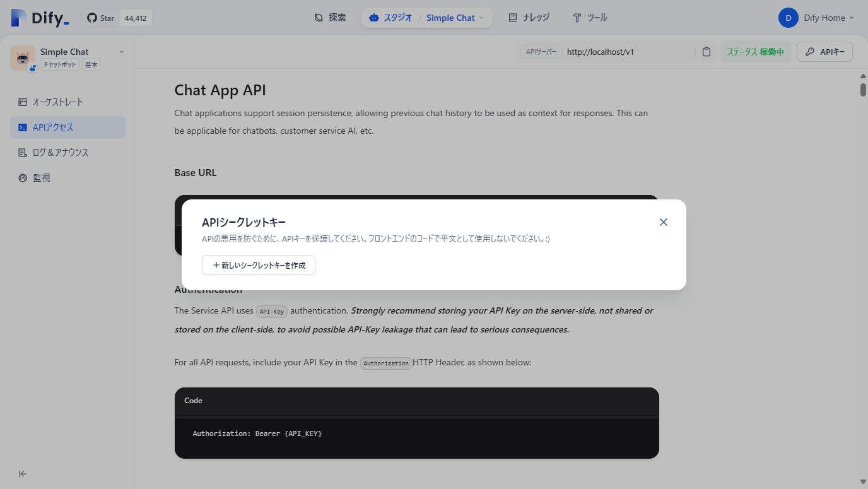
Task: Click the Simple Chat app avatar
Action: (23, 57)
